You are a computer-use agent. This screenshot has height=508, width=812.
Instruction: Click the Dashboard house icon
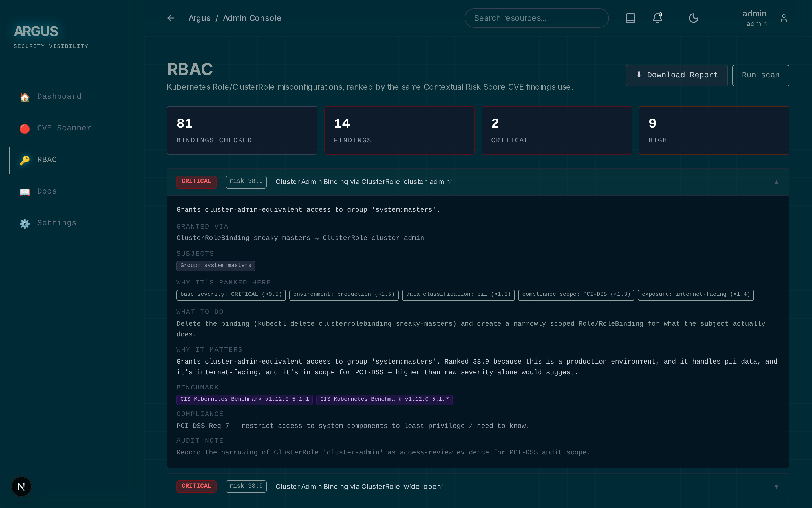(x=25, y=97)
